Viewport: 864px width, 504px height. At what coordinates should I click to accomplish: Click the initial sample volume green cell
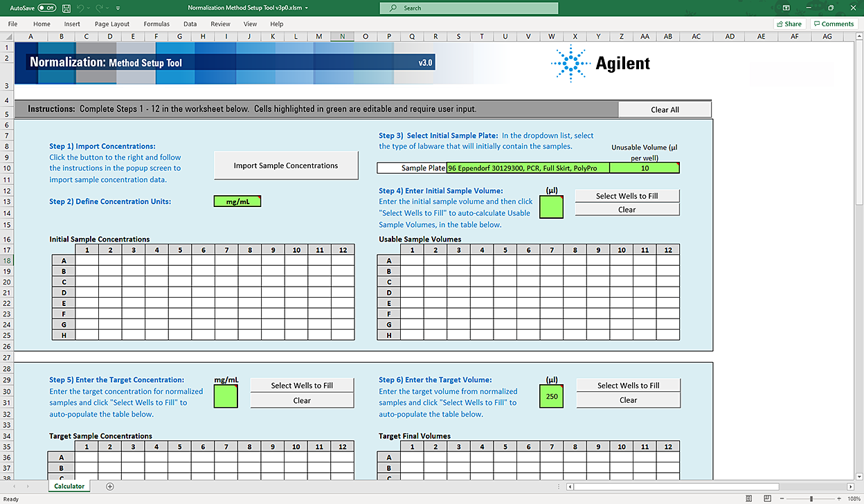[552, 207]
